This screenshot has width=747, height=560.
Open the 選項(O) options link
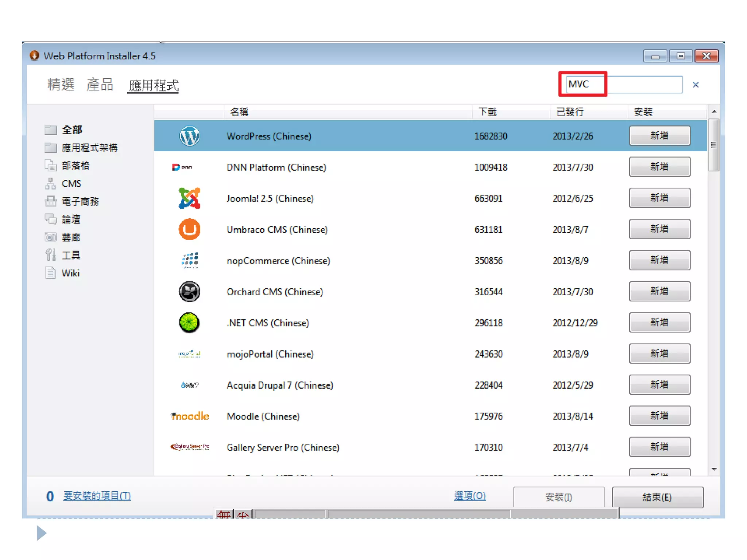[x=469, y=496]
